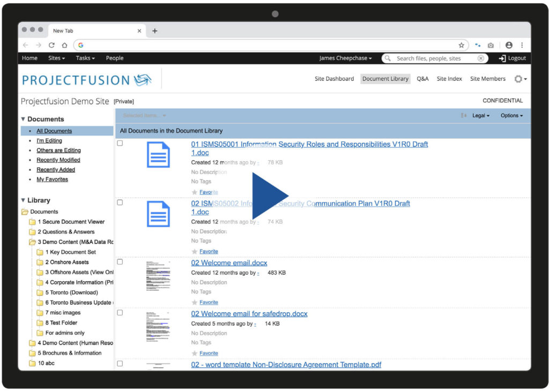The height and width of the screenshot is (392, 549).
Task: Reload the page with the refresh icon
Action: click(x=51, y=45)
